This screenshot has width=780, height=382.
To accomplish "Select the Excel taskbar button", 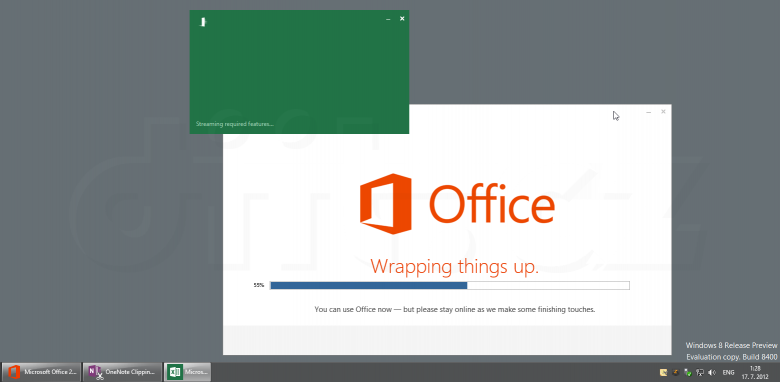I will tap(188, 372).
